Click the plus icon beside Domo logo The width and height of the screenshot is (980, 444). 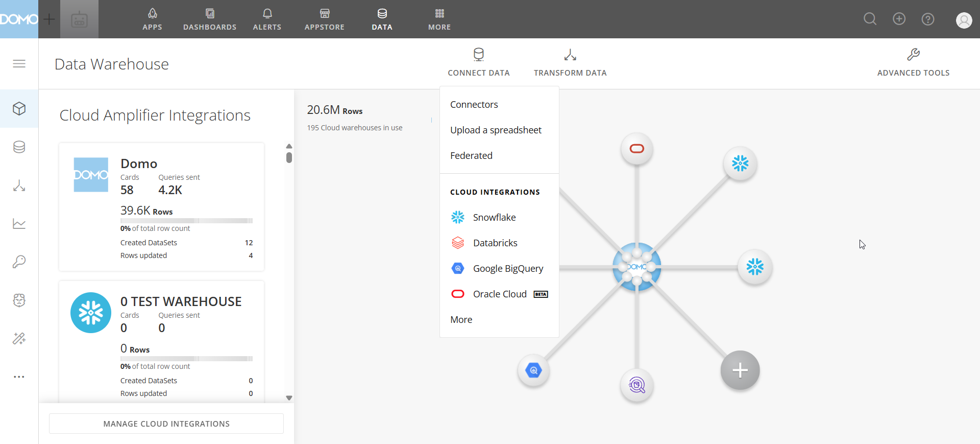49,19
